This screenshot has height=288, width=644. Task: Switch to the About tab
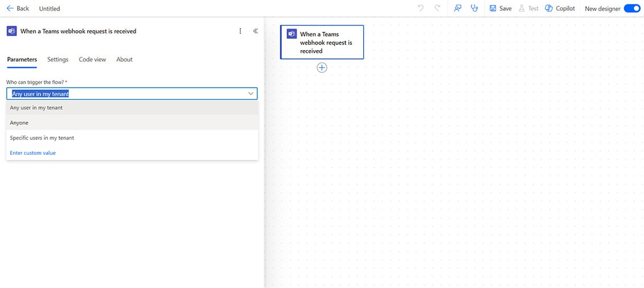(125, 60)
